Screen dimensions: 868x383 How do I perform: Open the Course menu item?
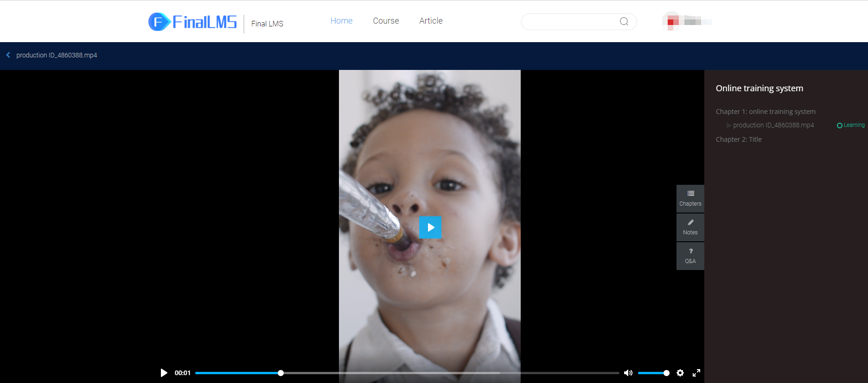pyautogui.click(x=386, y=21)
